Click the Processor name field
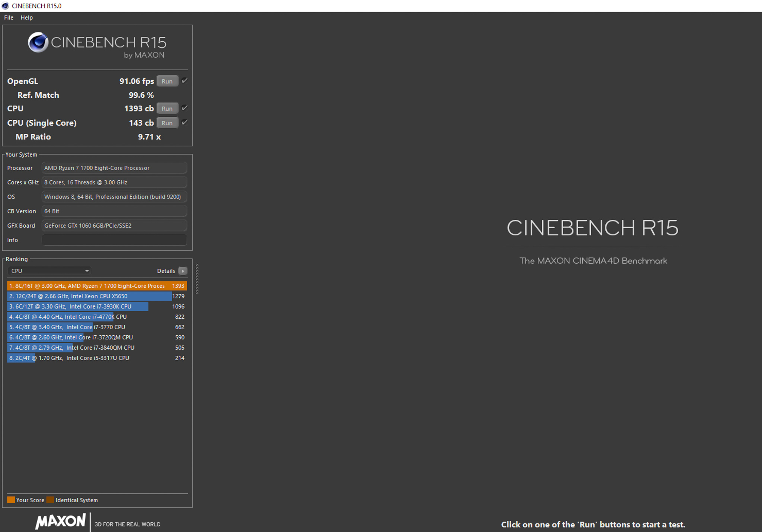Screen dimensions: 762x532 pos(114,168)
